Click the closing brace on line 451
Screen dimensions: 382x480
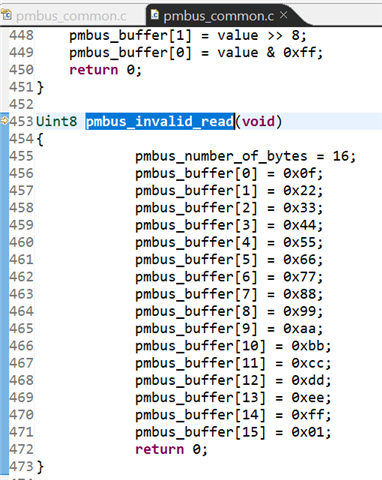pos(40,88)
